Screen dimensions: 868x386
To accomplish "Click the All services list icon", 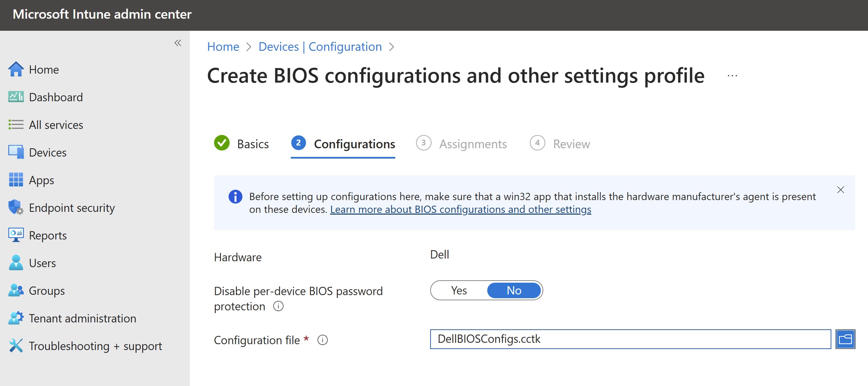I will click(x=16, y=124).
